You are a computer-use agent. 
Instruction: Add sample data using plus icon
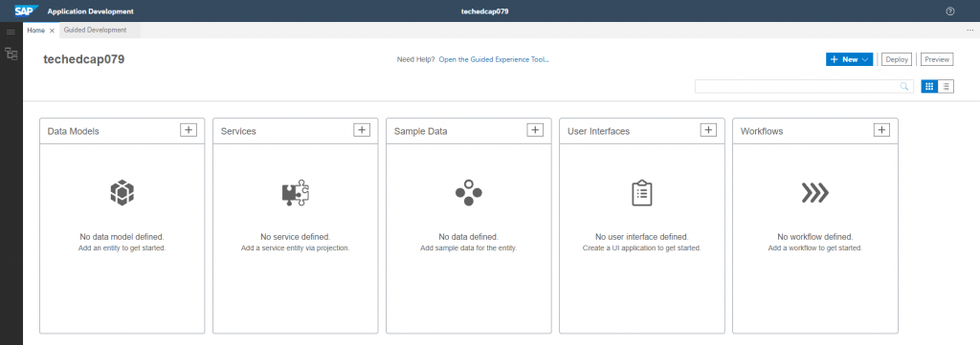(x=534, y=130)
